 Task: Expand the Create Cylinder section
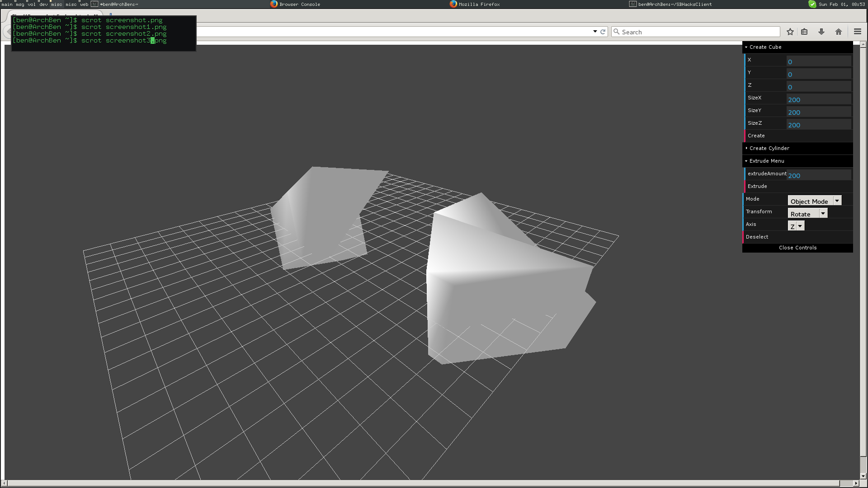[x=769, y=148]
